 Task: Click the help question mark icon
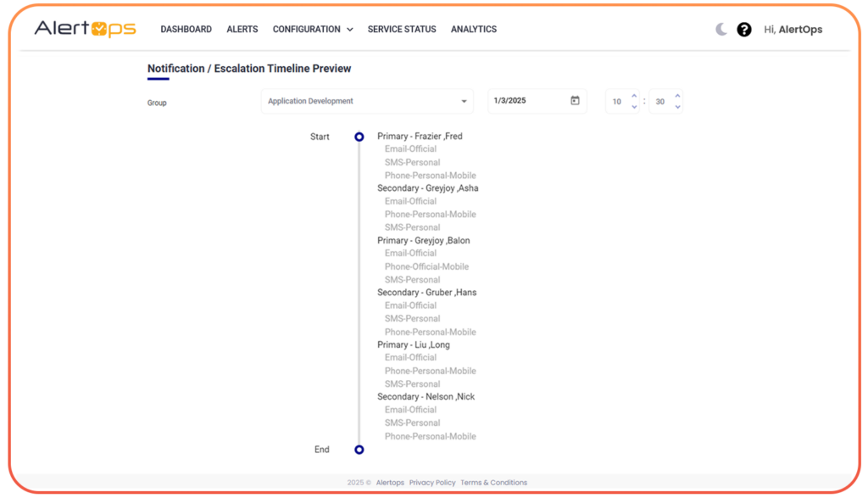click(x=744, y=29)
